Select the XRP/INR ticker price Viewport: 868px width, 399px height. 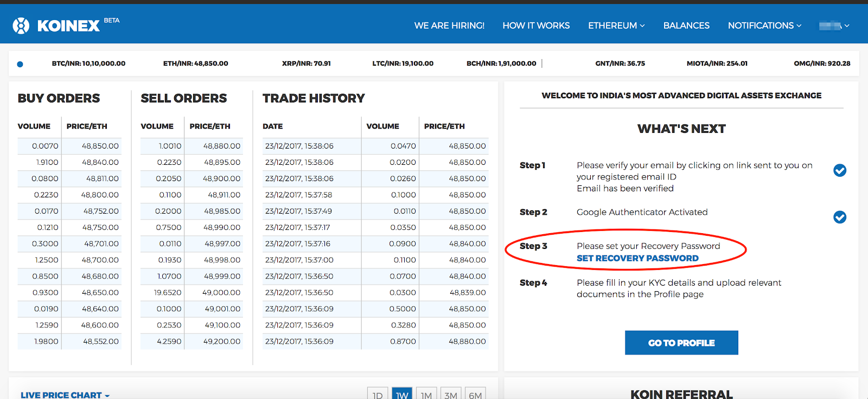pyautogui.click(x=307, y=63)
